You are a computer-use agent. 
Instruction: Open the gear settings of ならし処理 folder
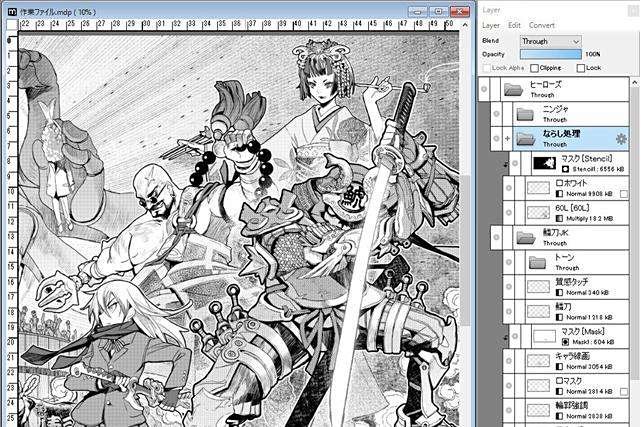point(621,139)
